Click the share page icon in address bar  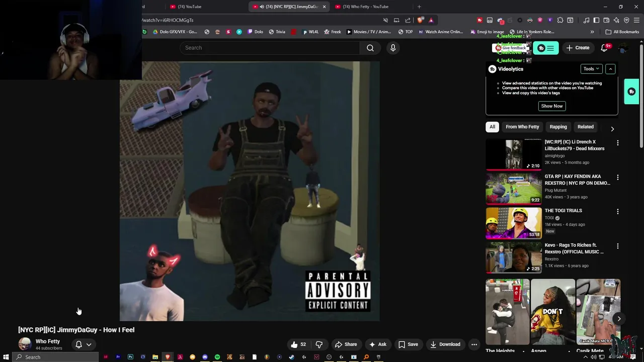pyautogui.click(x=408, y=20)
